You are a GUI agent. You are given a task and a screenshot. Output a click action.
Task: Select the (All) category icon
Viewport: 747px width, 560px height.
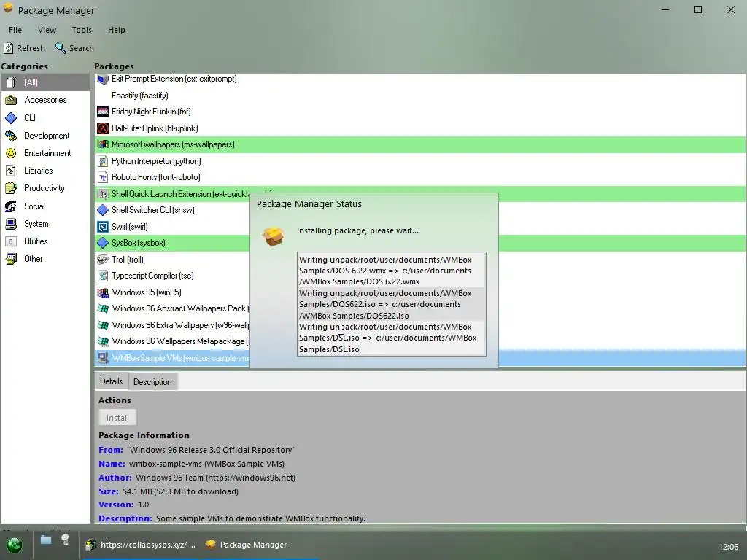point(11,82)
